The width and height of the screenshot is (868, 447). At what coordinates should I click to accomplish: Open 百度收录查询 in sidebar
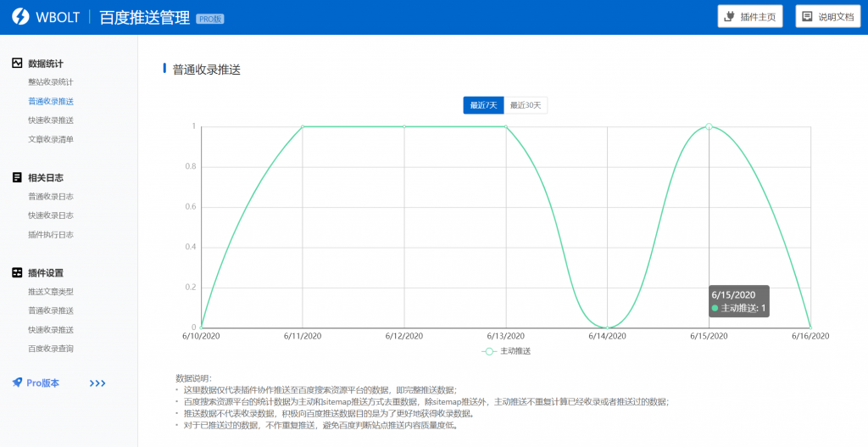click(50, 349)
